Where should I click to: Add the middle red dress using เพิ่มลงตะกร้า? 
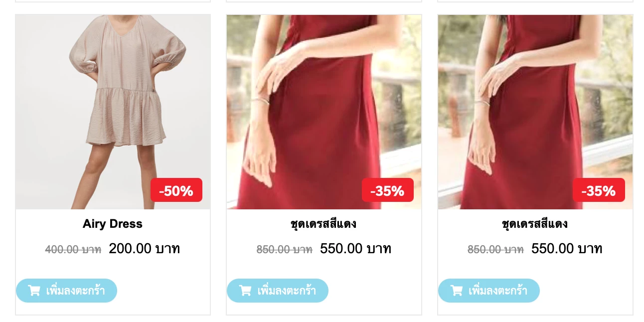coord(287,291)
